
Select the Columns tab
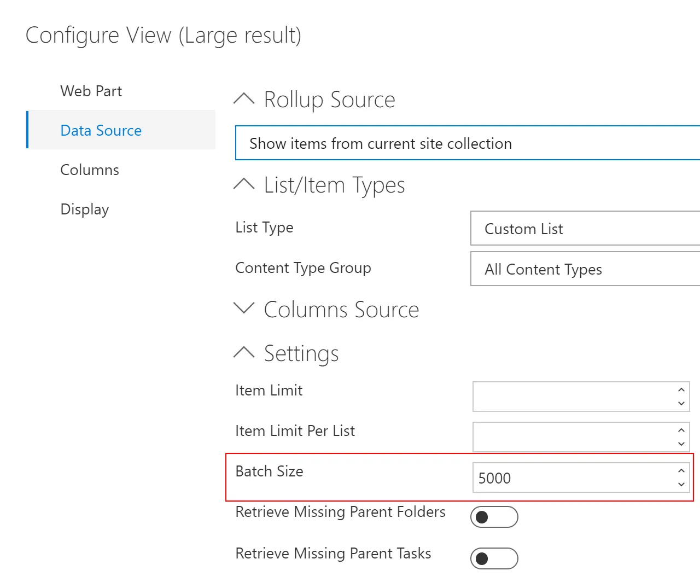[x=89, y=170]
